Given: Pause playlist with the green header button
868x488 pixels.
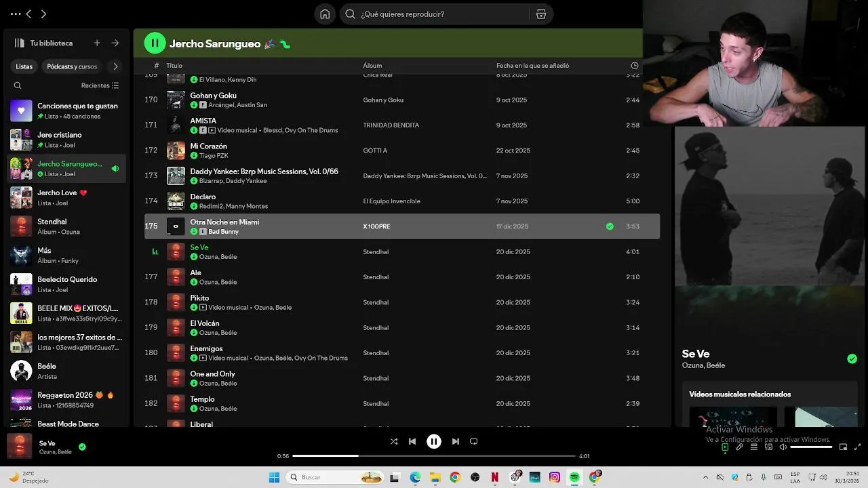Looking at the screenshot, I should pos(155,43).
